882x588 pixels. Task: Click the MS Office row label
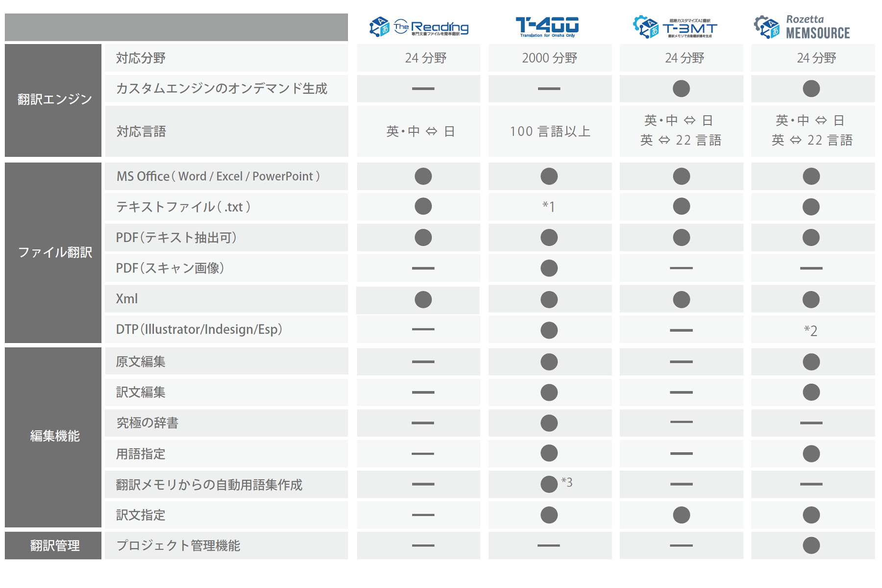point(218,176)
